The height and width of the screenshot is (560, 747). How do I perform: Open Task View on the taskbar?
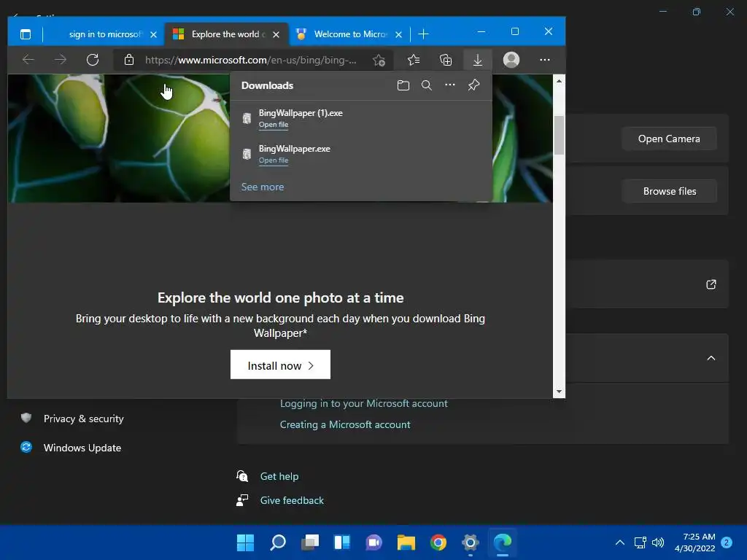pos(310,542)
